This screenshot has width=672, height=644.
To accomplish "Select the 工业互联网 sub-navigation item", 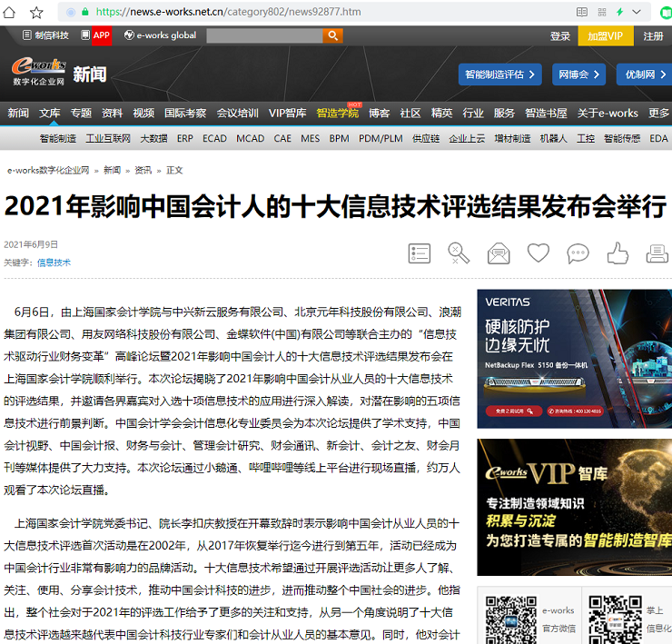I will coord(108,139).
